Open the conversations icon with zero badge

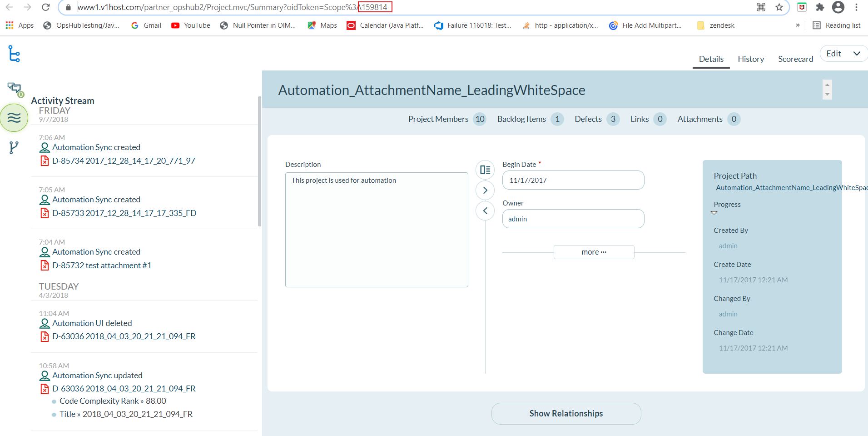[x=14, y=88]
